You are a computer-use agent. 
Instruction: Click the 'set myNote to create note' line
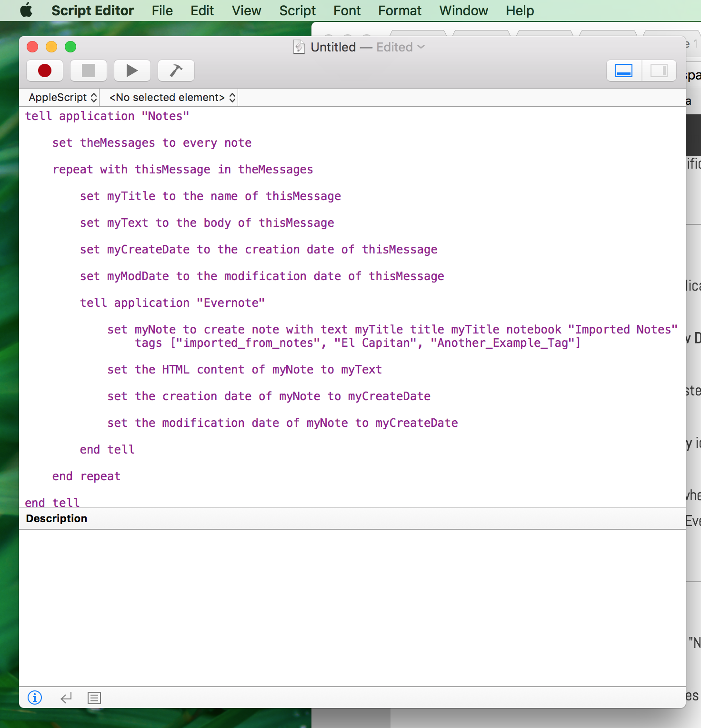tap(392, 329)
